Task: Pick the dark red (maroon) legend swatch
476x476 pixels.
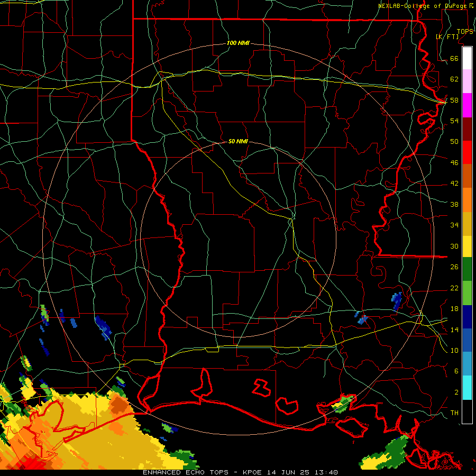Action: (x=467, y=129)
